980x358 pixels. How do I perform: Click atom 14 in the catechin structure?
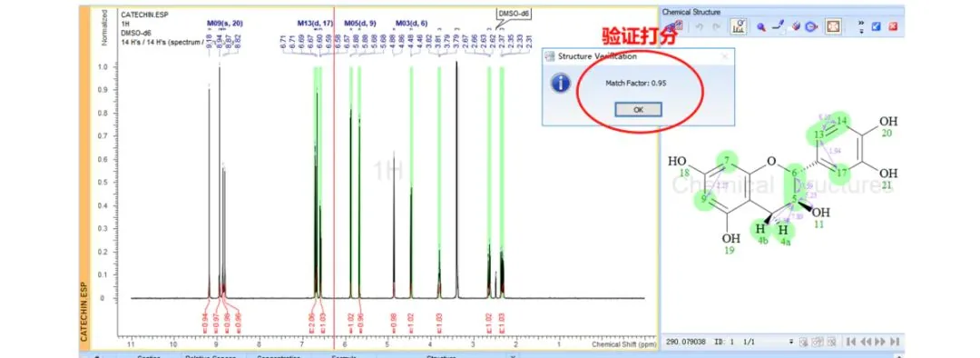tap(842, 121)
